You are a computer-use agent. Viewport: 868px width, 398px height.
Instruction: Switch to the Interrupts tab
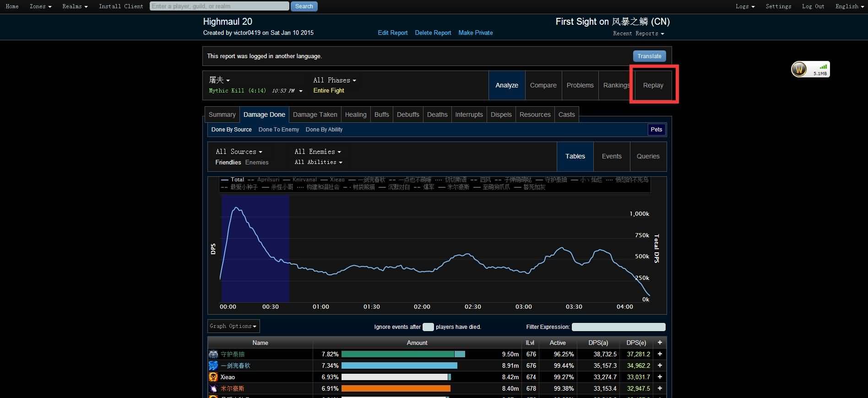click(469, 114)
